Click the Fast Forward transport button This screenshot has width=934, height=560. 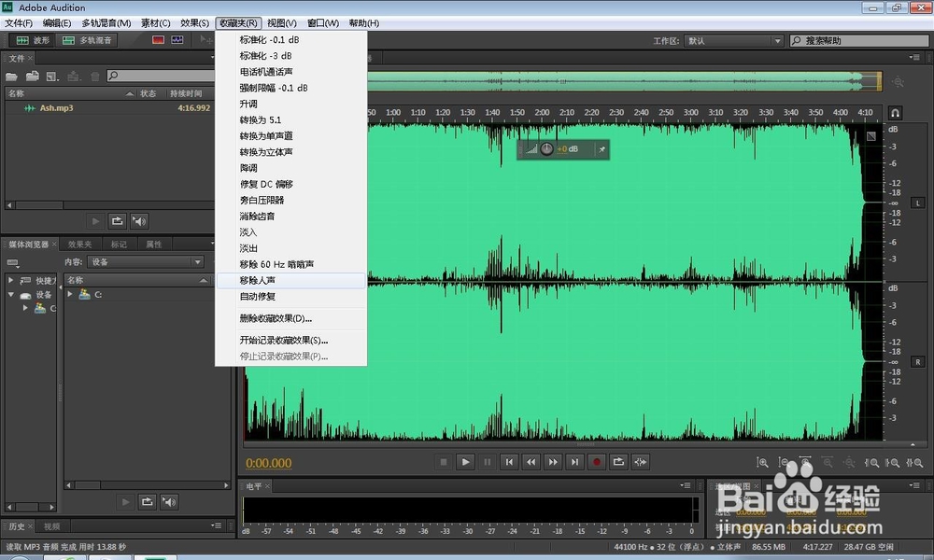point(553,462)
